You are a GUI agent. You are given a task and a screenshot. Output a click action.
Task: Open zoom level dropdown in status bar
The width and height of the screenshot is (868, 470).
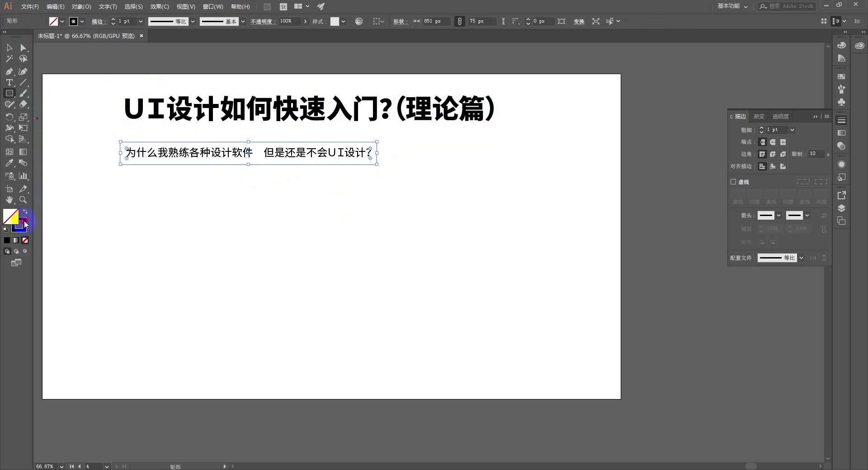click(61, 466)
